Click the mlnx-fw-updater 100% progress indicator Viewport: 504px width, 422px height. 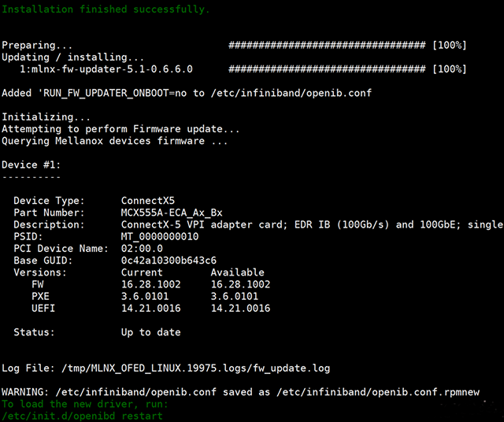click(450, 69)
